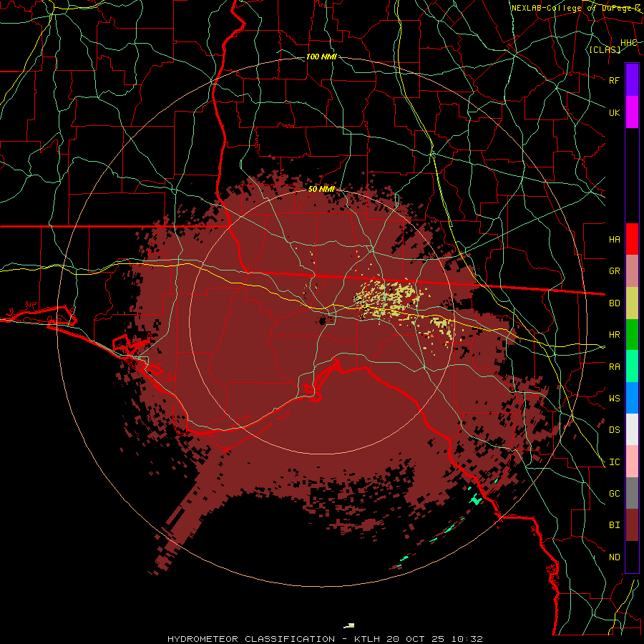Click the "HHC" product code text

[x=629, y=43]
